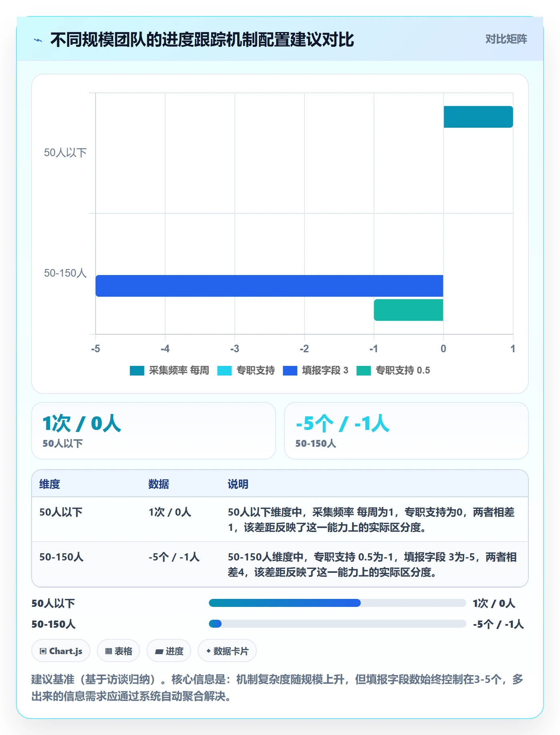This screenshot has height=735, width=560.
Task: Click the 50-150人 description text in table
Action: tap(372, 564)
